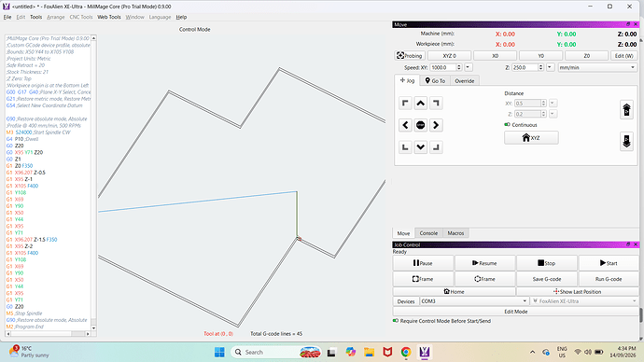Open the COM3 port dropdown
644x362 pixels.
[x=473, y=301]
